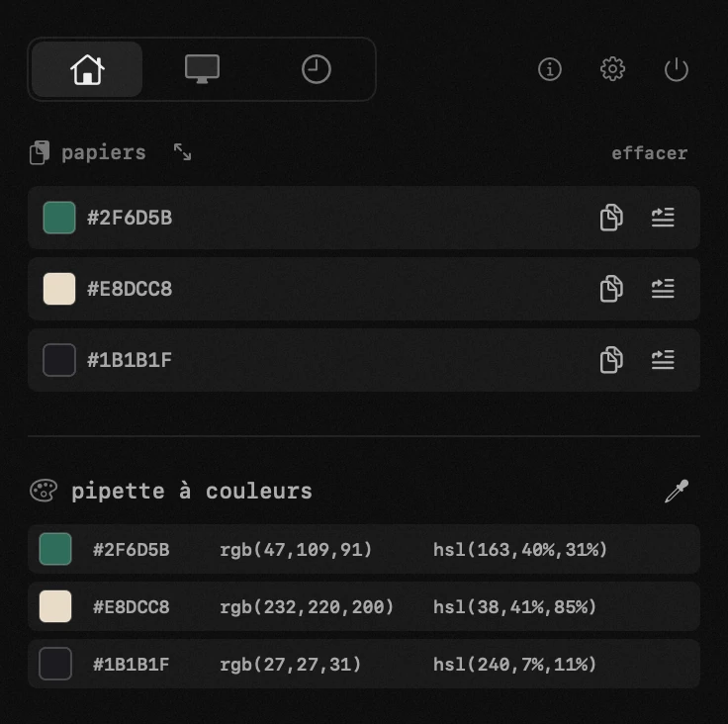Click the list-move icon for #2F6D5B
Screen dimensions: 728x724
coord(663,217)
